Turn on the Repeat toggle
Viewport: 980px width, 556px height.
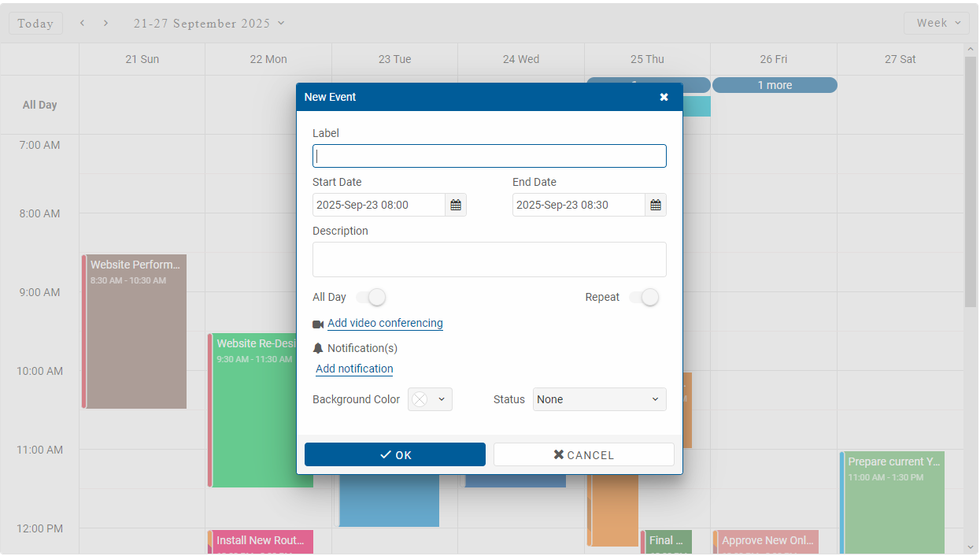pos(644,297)
